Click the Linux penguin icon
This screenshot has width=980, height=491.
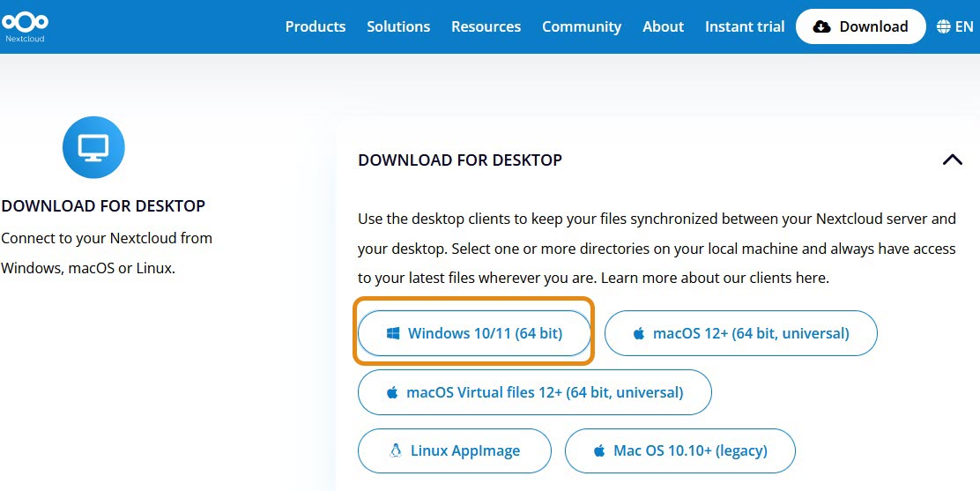(x=395, y=450)
